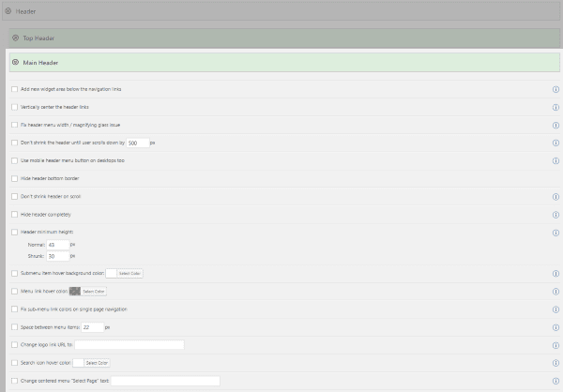Screen dimensions: 563x392
Task: Tick 'Hide header completely' checkbox
Action: [x=14, y=215]
